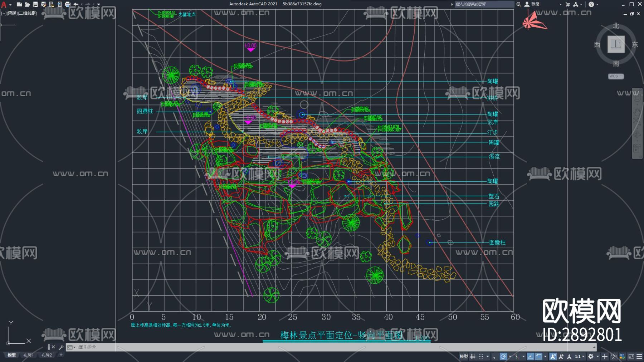Select the 模型 tab at the bottom
This screenshot has width=644, height=362.
[x=12, y=355]
